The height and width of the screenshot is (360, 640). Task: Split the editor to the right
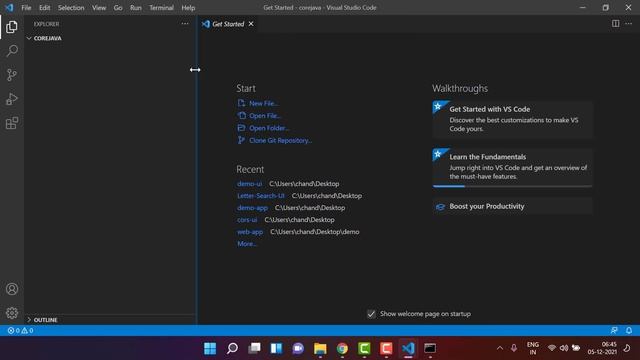tap(616, 24)
